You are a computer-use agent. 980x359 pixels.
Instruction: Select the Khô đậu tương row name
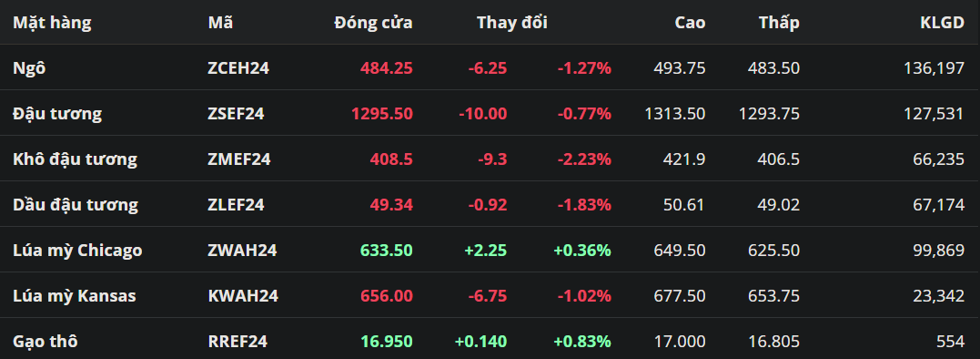click(x=75, y=159)
